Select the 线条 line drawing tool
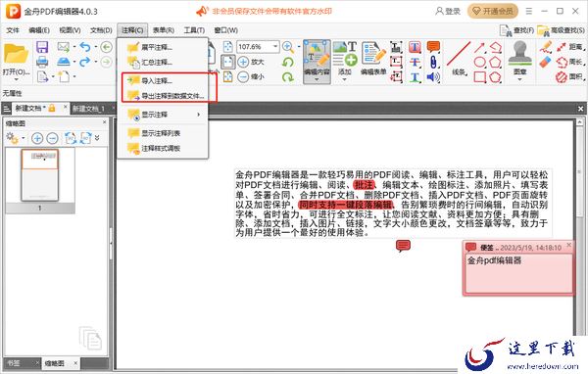 [x=459, y=59]
